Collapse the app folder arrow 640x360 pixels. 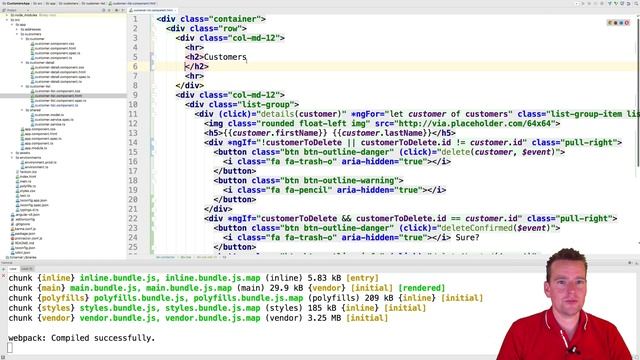pyautogui.click(x=12, y=24)
